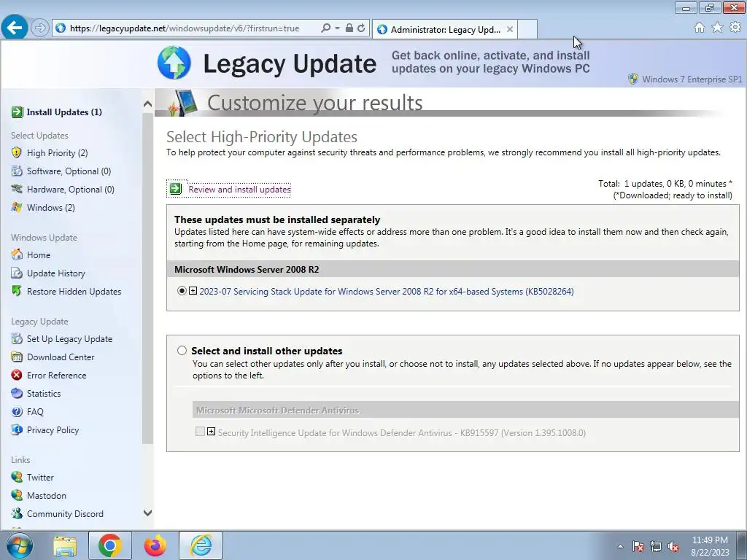This screenshot has height=560, width=747.
Task: Click Review and install updates link
Action: click(x=239, y=189)
